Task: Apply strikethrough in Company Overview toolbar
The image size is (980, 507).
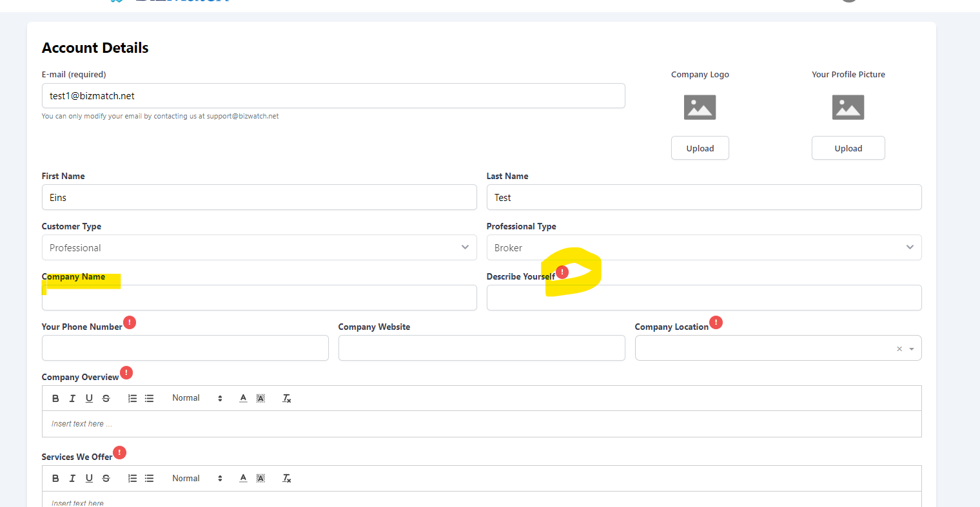Action: [106, 398]
